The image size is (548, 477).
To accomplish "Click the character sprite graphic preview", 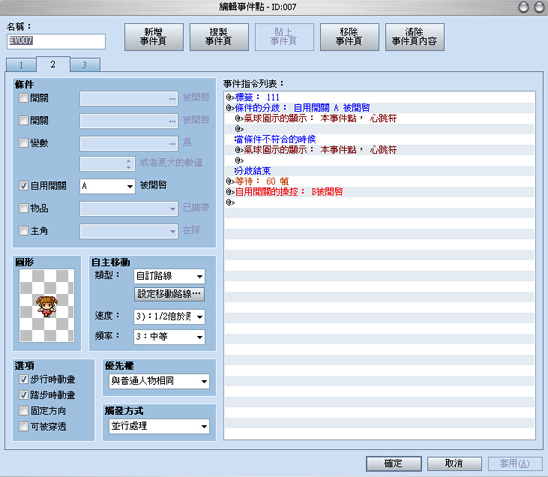I will tap(46, 305).
